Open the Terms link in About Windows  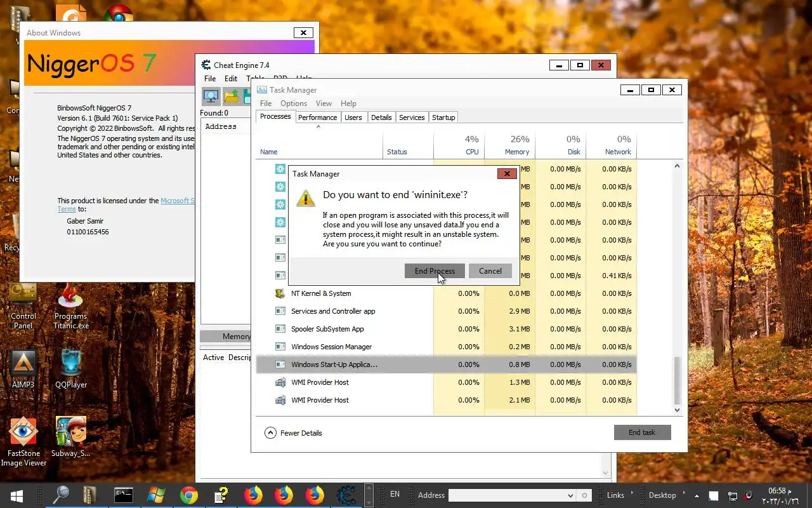67,209
